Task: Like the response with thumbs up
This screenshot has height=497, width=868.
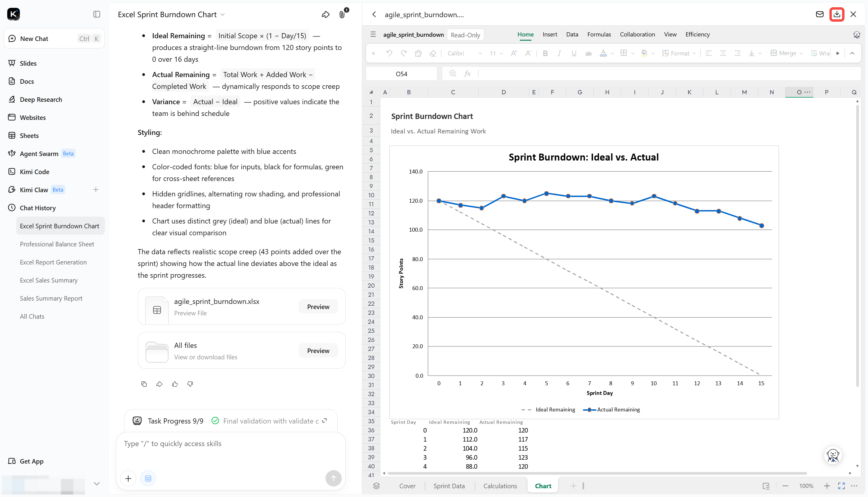Action: pyautogui.click(x=175, y=384)
